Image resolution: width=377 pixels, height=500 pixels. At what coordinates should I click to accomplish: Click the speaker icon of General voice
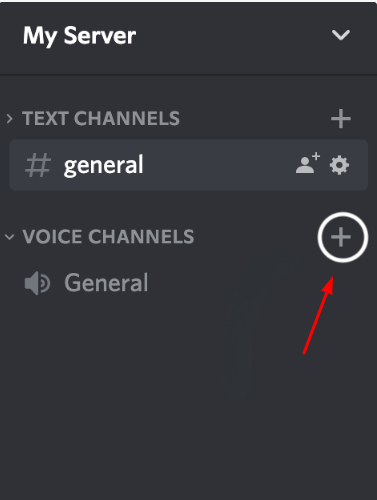[x=37, y=283]
